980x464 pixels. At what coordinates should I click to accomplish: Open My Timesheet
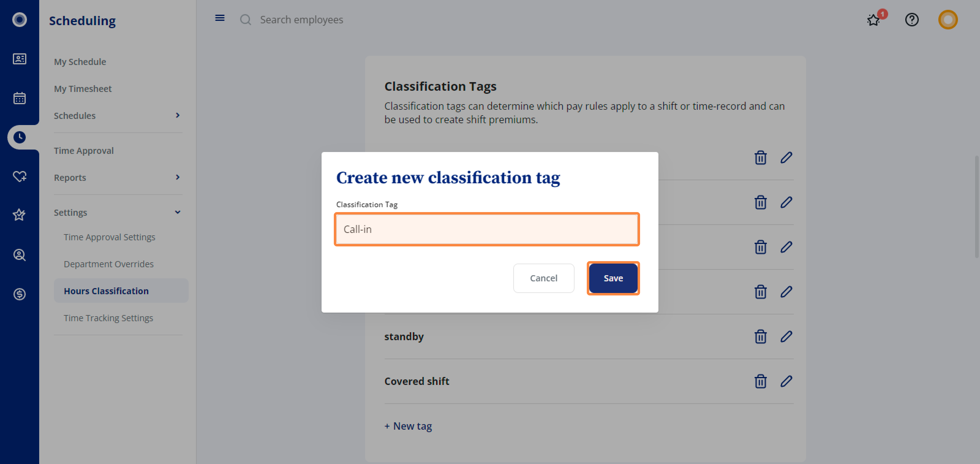pos(83,89)
